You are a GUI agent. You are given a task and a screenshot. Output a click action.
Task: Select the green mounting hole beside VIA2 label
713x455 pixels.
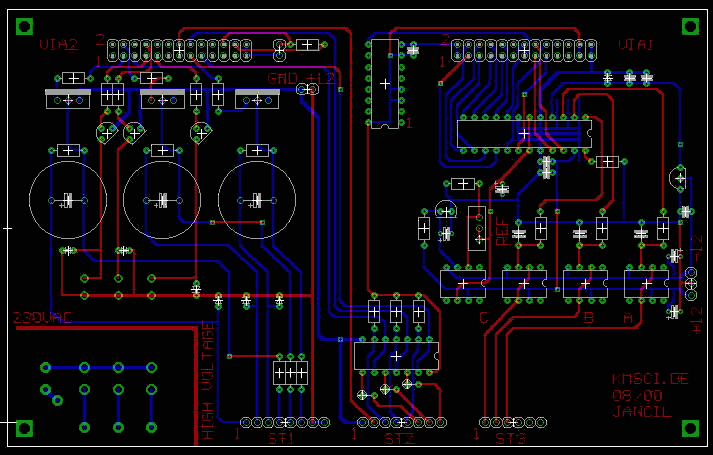[x=25, y=26]
